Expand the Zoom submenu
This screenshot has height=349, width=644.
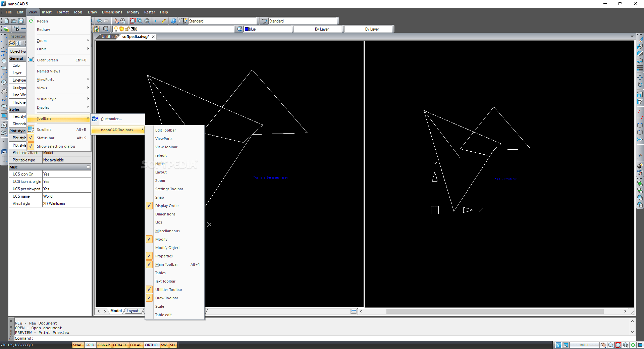(x=59, y=41)
